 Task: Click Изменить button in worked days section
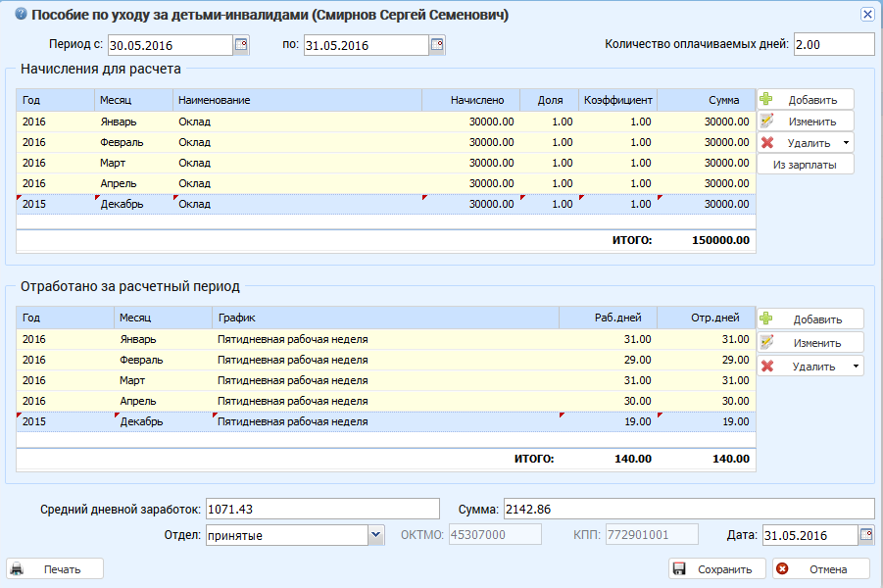[809, 342]
